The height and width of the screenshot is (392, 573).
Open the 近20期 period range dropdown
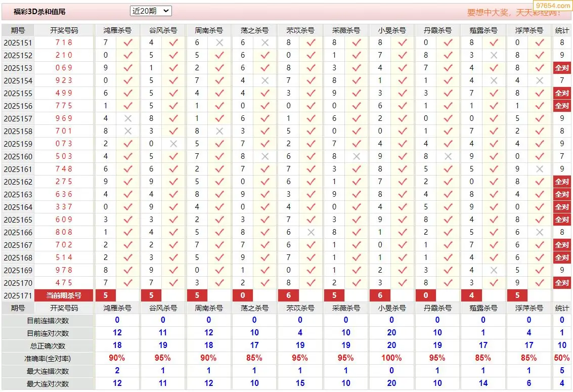(x=151, y=11)
